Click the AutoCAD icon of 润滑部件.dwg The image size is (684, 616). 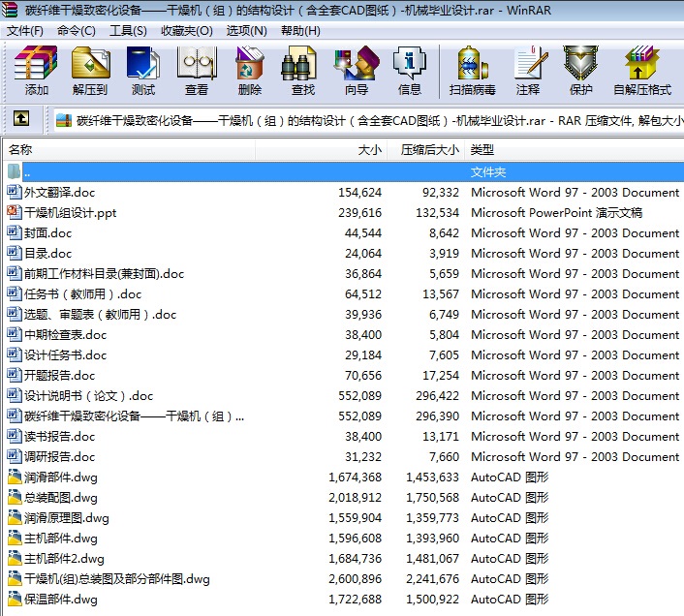15,477
